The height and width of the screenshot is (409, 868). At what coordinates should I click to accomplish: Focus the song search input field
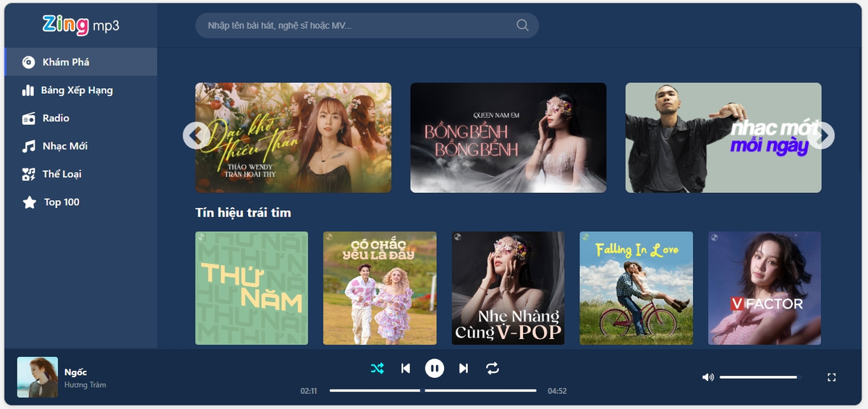click(x=367, y=25)
